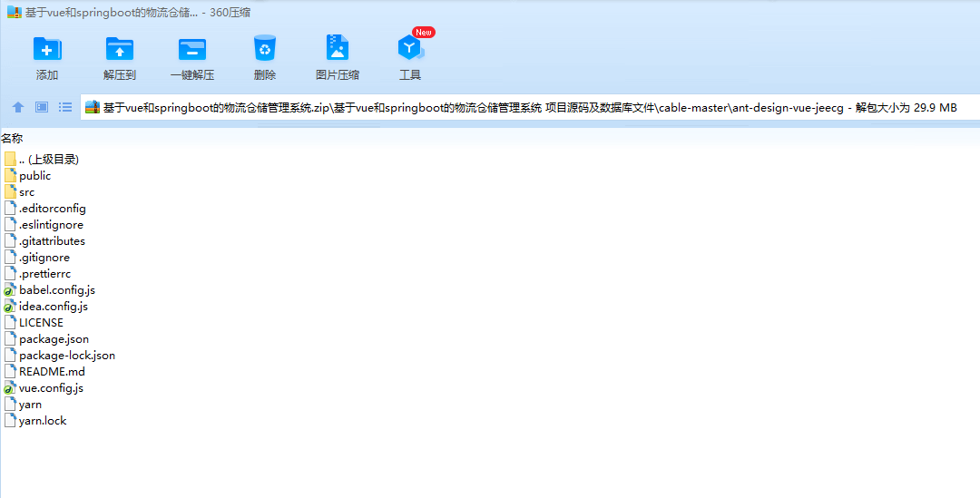Click the vue.config.js script file icon
980x498 pixels.
(10, 388)
